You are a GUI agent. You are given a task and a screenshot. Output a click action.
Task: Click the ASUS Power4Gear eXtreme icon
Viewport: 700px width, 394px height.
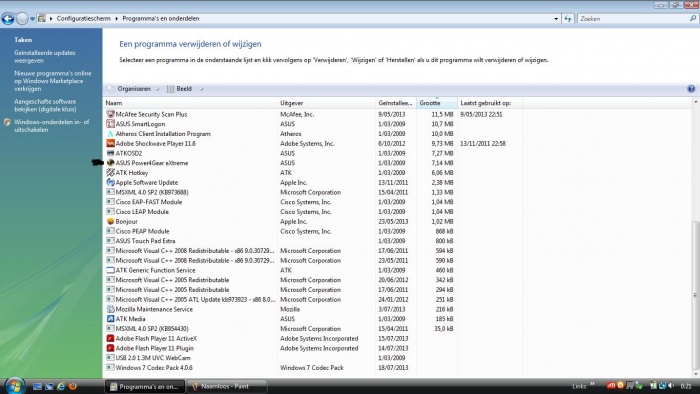110,163
